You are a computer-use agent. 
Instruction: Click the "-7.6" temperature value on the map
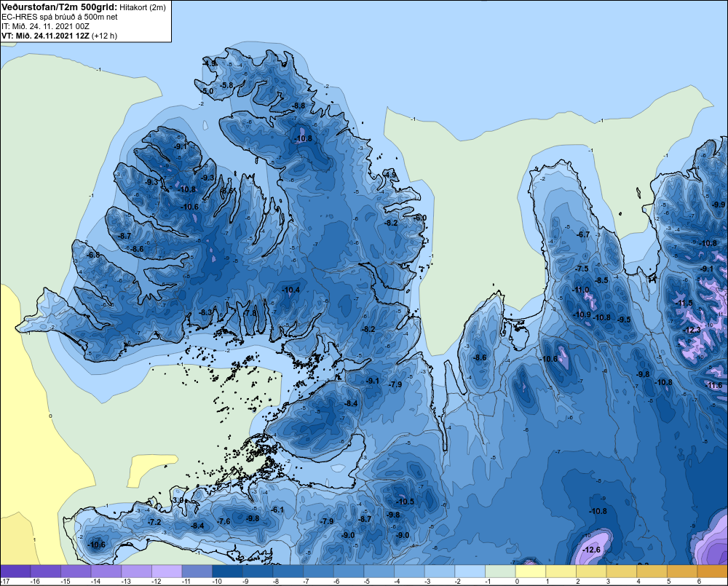tap(223, 521)
